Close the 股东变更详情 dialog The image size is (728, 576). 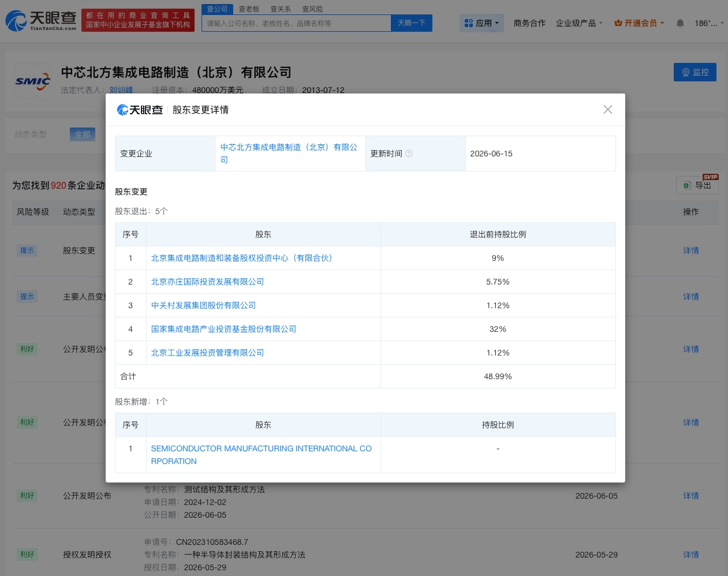607,110
